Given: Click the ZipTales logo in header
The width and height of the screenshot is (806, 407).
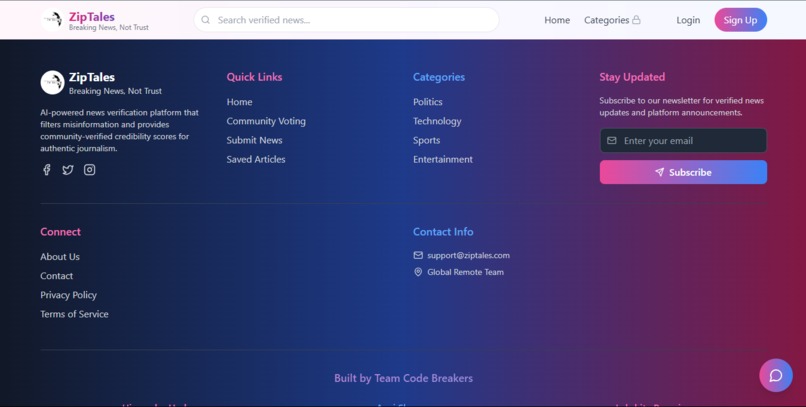Looking at the screenshot, I should pos(52,20).
